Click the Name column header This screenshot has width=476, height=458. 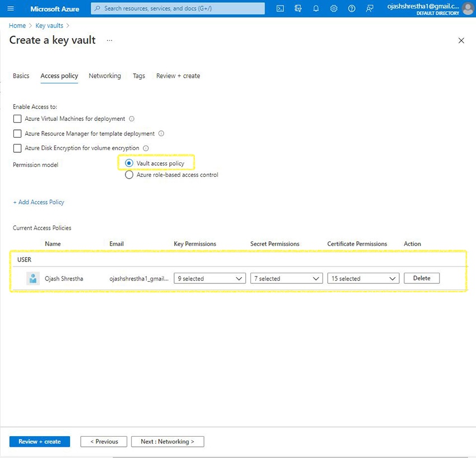point(53,244)
